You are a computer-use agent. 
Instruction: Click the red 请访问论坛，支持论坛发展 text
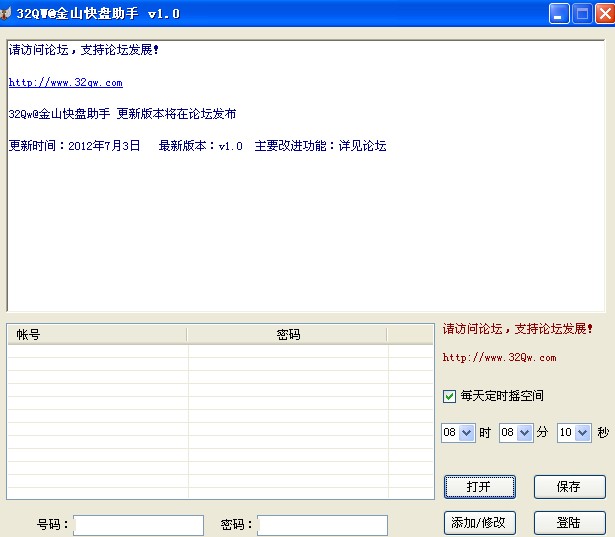[518, 329]
